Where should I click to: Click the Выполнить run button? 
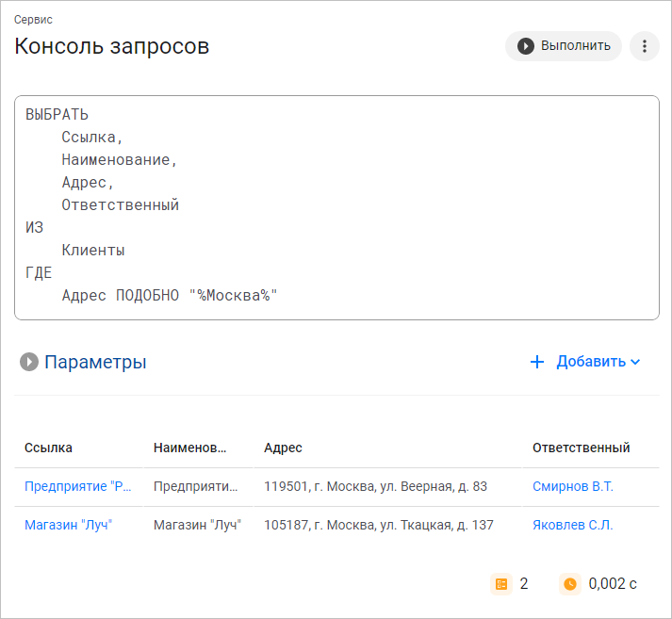[564, 45]
